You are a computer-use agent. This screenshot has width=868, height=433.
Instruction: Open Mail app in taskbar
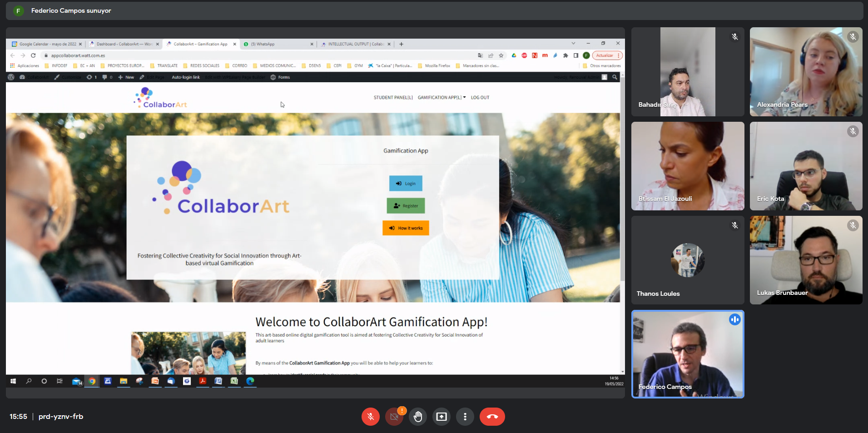point(77,381)
